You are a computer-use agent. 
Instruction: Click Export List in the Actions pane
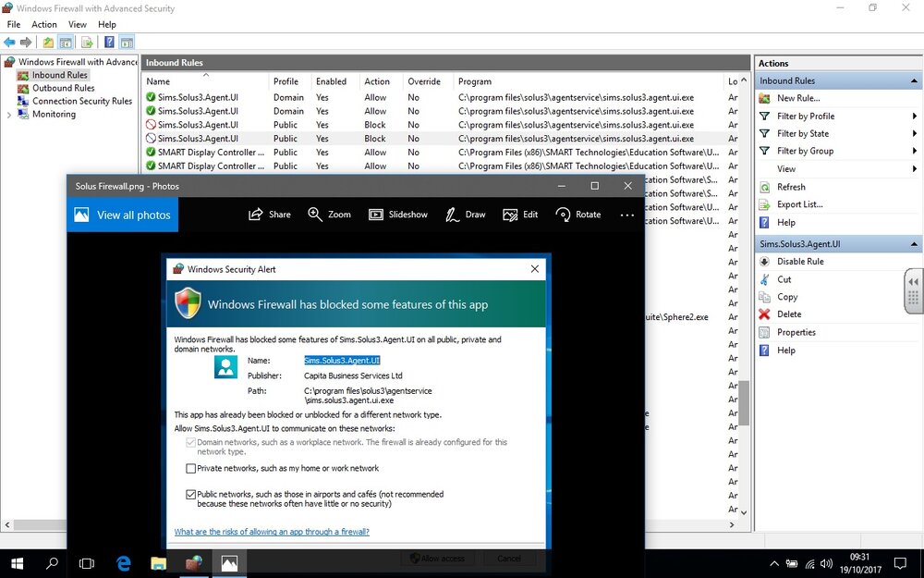[799, 204]
